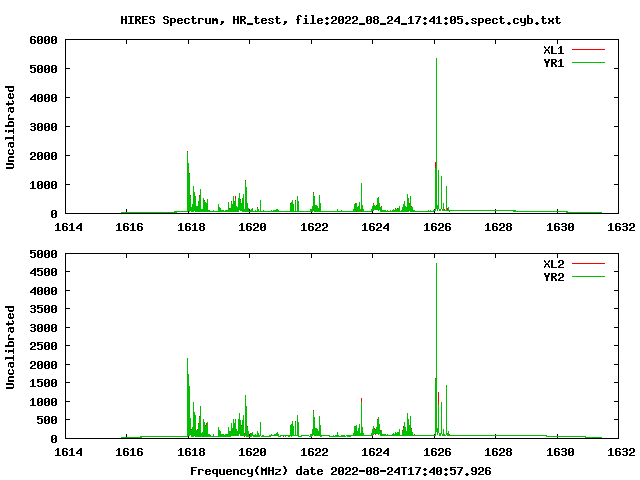
Task: Click the 1618 MHz peak in the XL1/YR1 plot
Action: point(188,182)
